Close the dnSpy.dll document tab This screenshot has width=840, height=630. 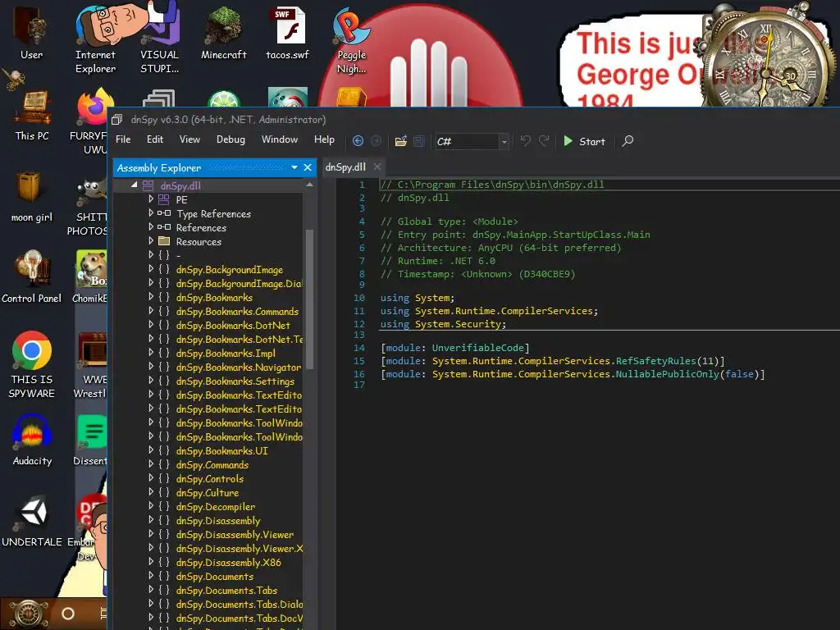377,167
